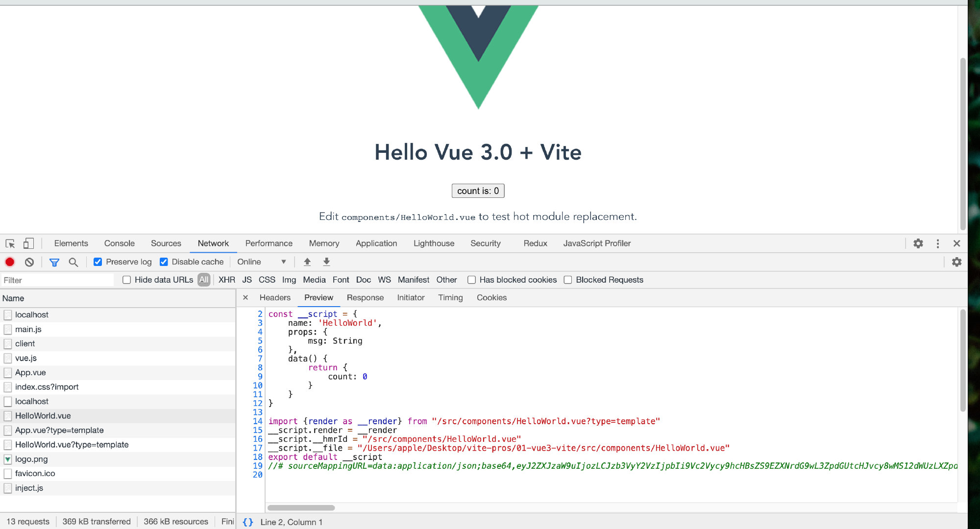The height and width of the screenshot is (529, 980).
Task: Open the Online throttling dropdown
Action: [x=261, y=262]
